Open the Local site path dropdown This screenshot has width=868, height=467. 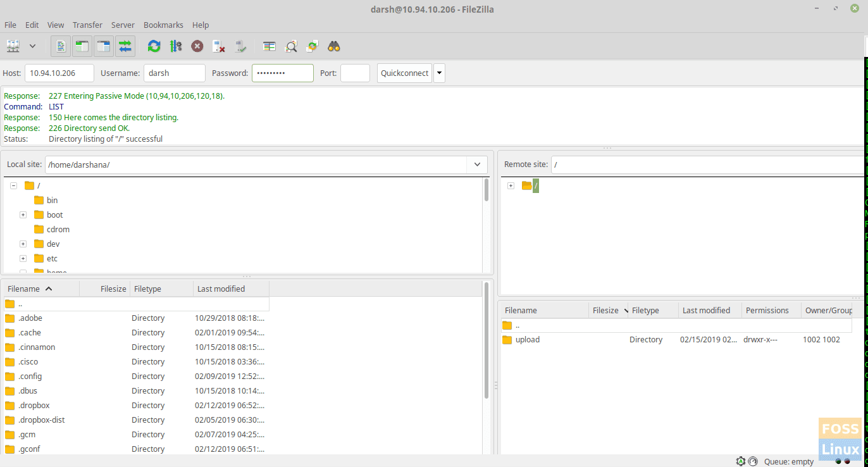coord(477,165)
